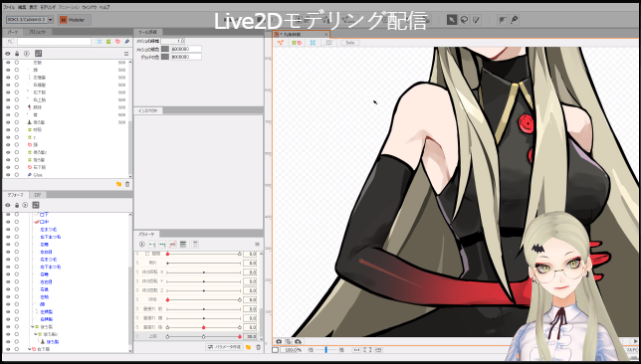
Task: Toggle all visibility eye in deformer header
Action: 8,205
